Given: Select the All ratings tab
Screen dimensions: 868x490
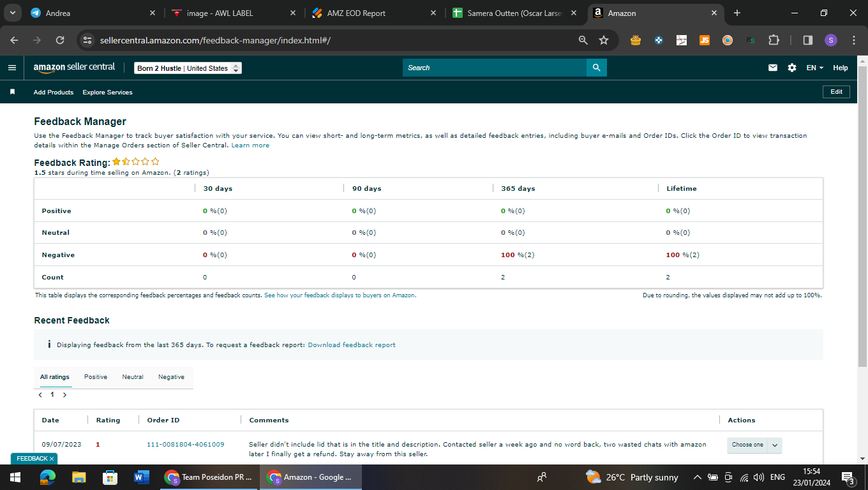Looking at the screenshot, I should (x=55, y=377).
